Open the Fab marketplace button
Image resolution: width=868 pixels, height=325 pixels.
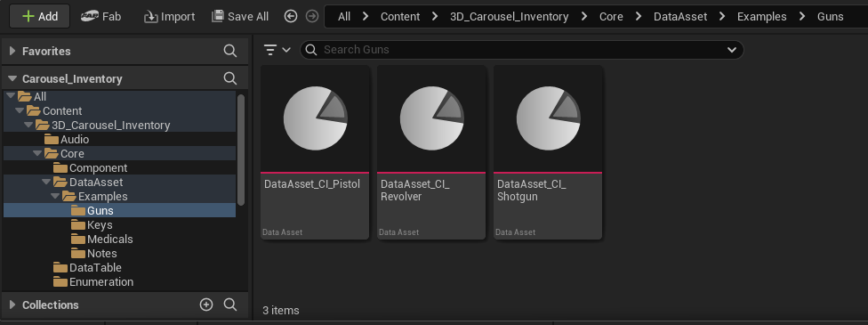click(x=100, y=16)
